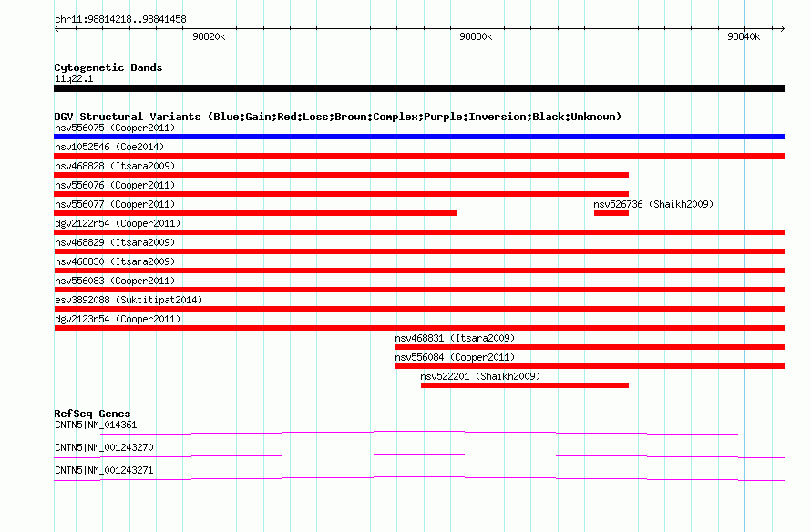Viewport: 811px width, 532px height.
Task: Click the esv3892088 (Suktitipat2014) label
Action: pyautogui.click(x=128, y=300)
